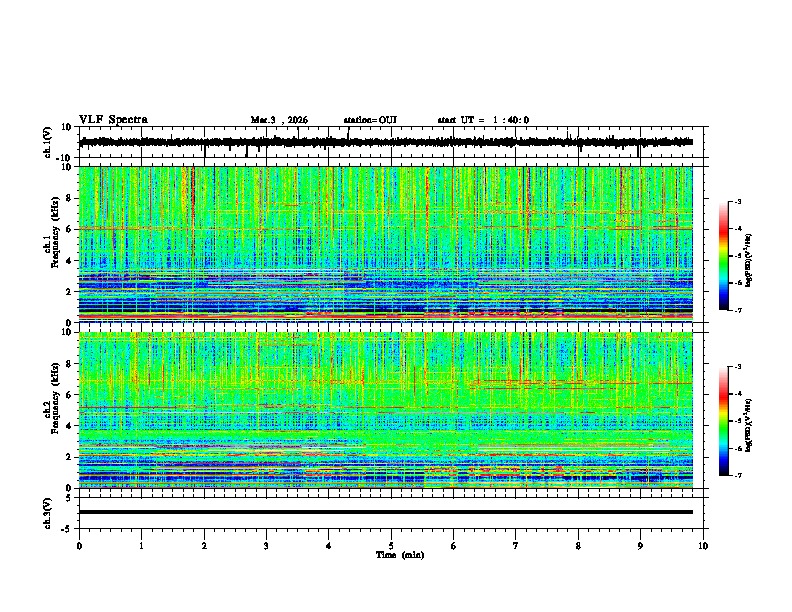Click the "station=OUI" header label

[x=370, y=120]
